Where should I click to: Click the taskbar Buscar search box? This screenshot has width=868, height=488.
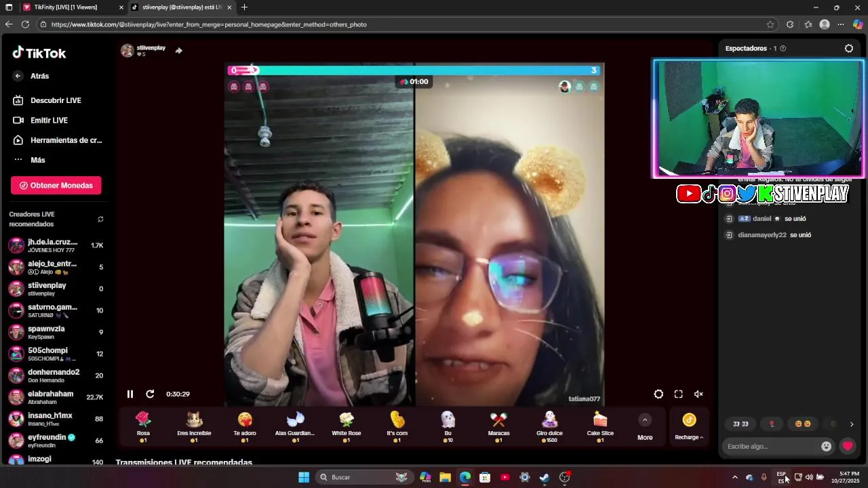tap(364, 477)
